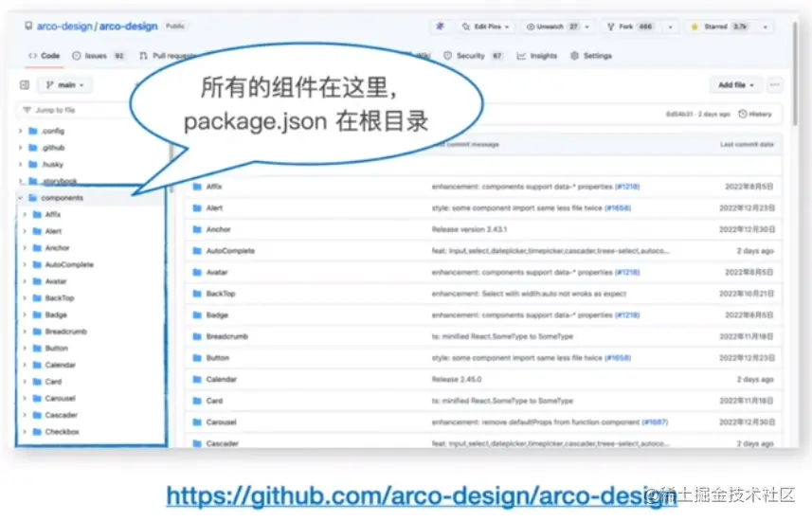Open Calendar commit 'Release 2.45.0'

pyautogui.click(x=457, y=379)
